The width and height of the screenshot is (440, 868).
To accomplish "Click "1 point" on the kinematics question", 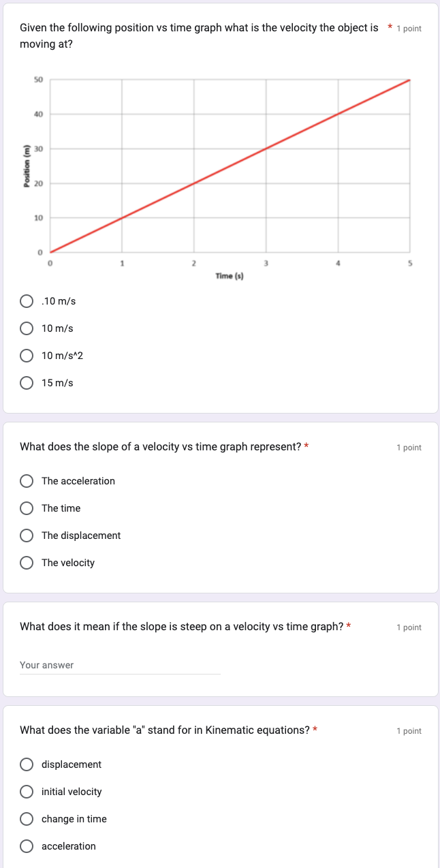I will tap(409, 730).
